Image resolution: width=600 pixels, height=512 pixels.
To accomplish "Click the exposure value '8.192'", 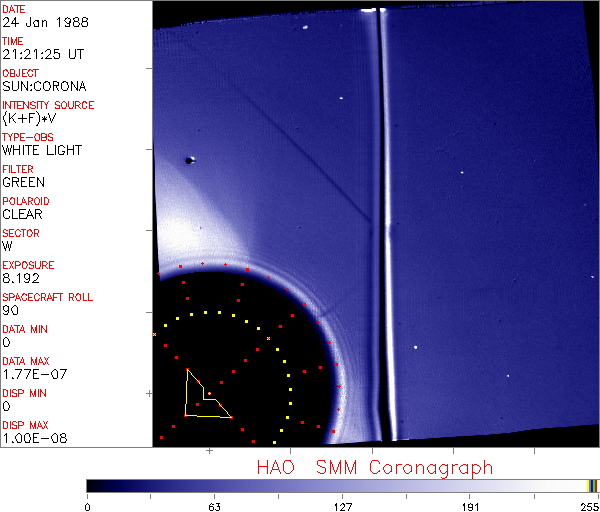I will 22,278.
